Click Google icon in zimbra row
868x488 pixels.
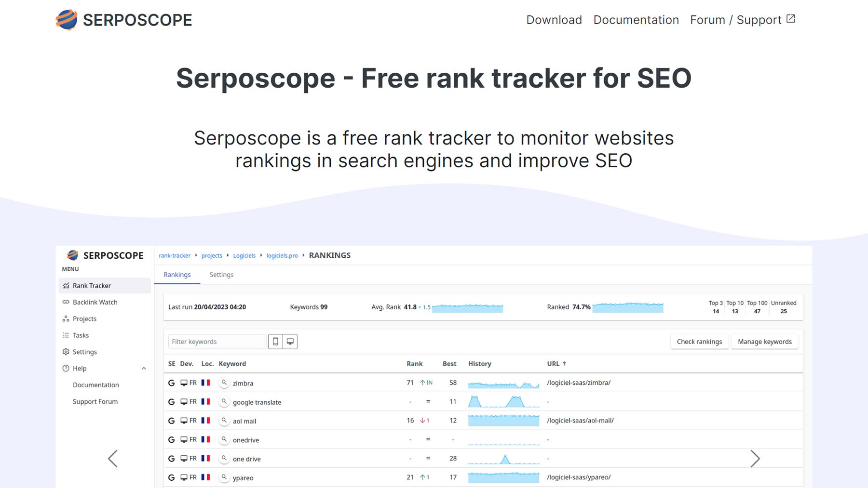(x=171, y=383)
